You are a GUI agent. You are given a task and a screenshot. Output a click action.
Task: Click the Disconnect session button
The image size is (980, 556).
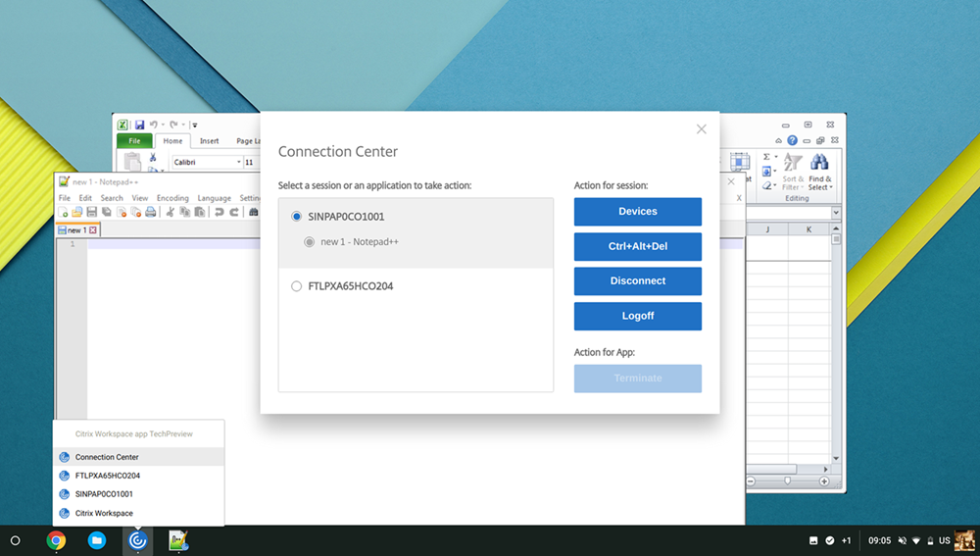(638, 280)
